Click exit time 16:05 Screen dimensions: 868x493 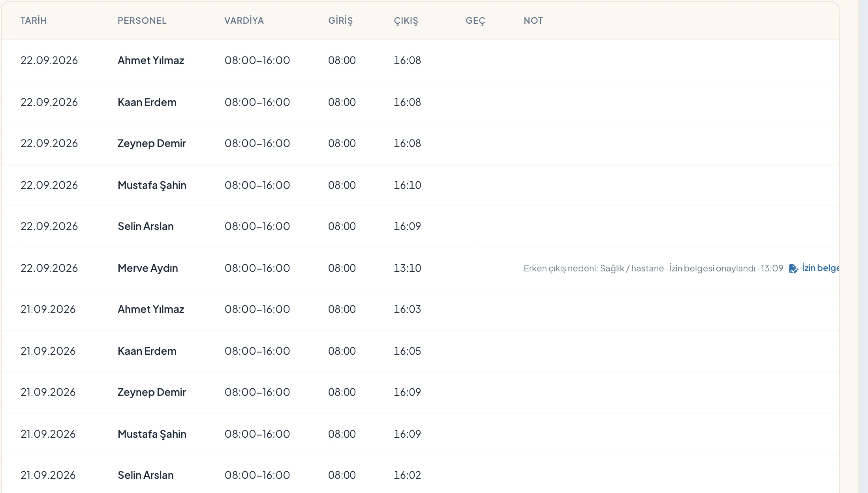408,351
